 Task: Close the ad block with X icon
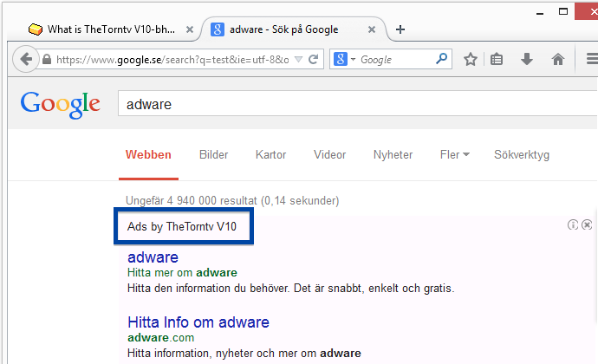[x=587, y=224]
